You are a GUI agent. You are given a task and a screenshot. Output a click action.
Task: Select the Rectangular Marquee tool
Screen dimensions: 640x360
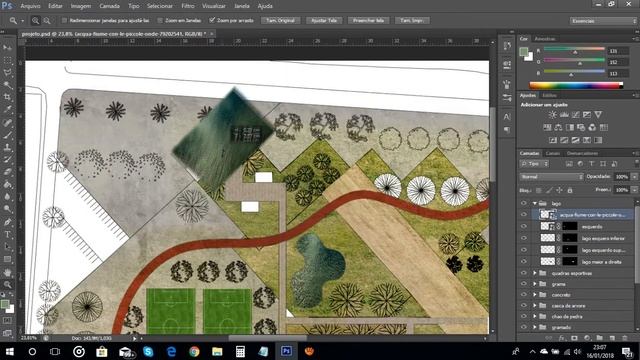(7, 60)
